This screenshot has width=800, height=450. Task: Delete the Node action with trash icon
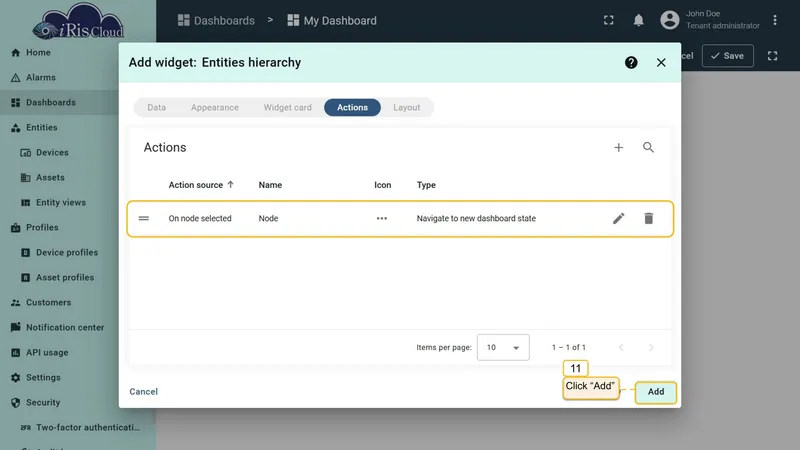pyautogui.click(x=648, y=218)
